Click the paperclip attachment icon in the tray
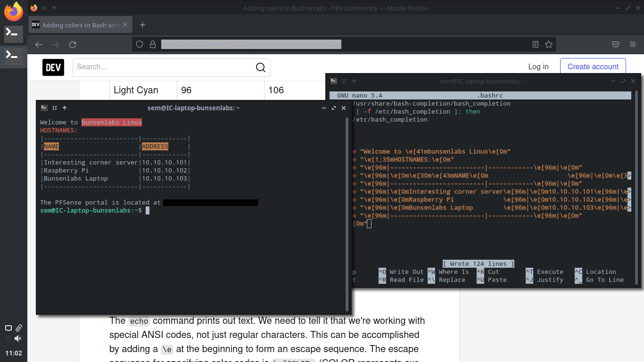 (x=18, y=328)
